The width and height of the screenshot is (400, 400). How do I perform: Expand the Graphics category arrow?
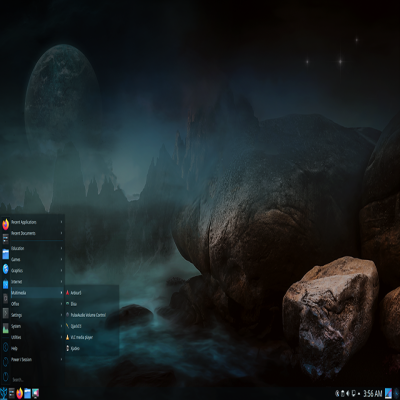click(x=62, y=271)
